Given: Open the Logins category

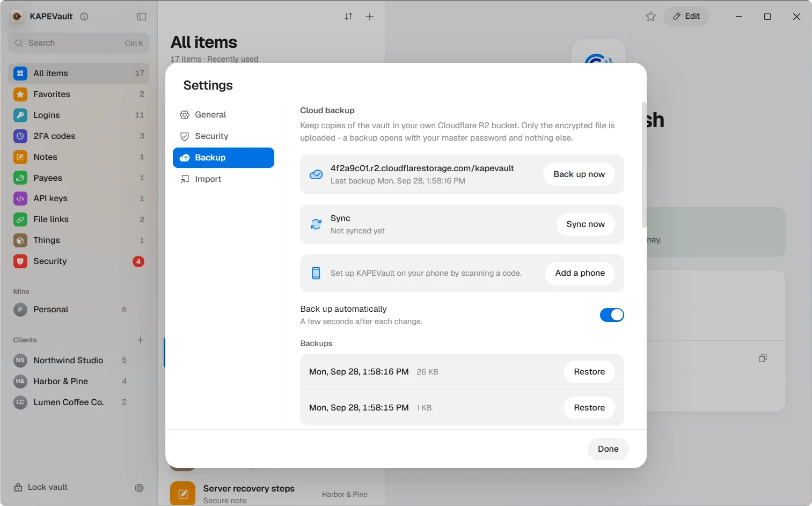Looking at the screenshot, I should point(78,115).
